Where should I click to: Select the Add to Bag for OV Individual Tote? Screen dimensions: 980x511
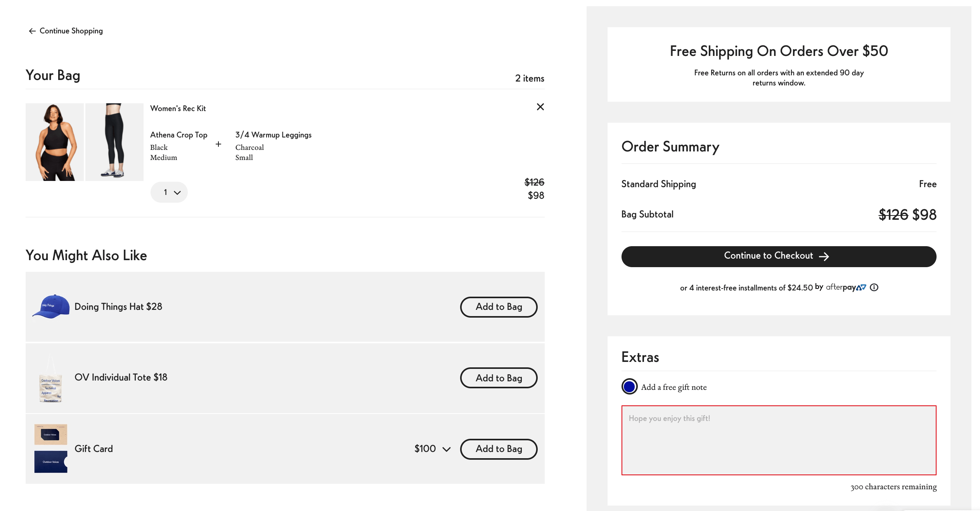pos(499,377)
